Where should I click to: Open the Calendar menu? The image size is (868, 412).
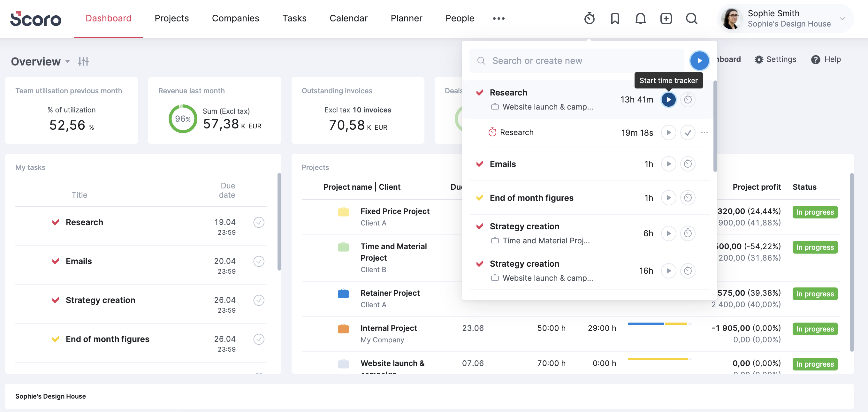pos(348,18)
